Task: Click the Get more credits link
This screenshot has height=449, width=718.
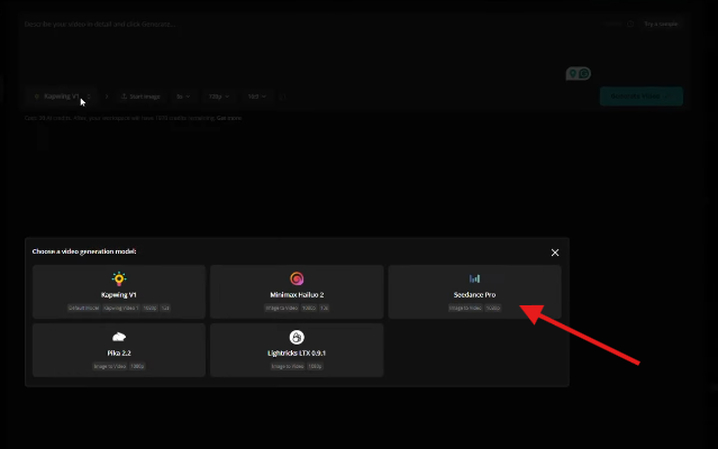Action: [x=229, y=118]
